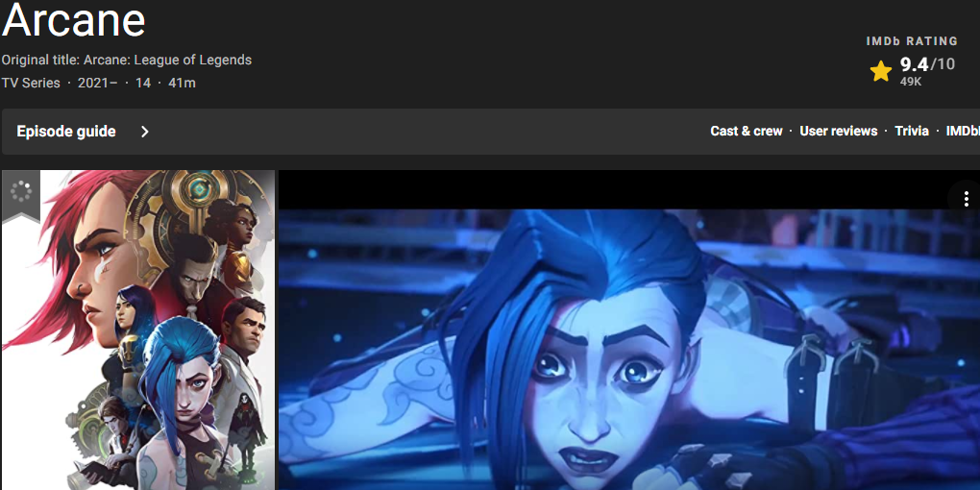Click the 9.4/10 rating score
This screenshot has height=490, width=980.
pyautogui.click(x=927, y=63)
